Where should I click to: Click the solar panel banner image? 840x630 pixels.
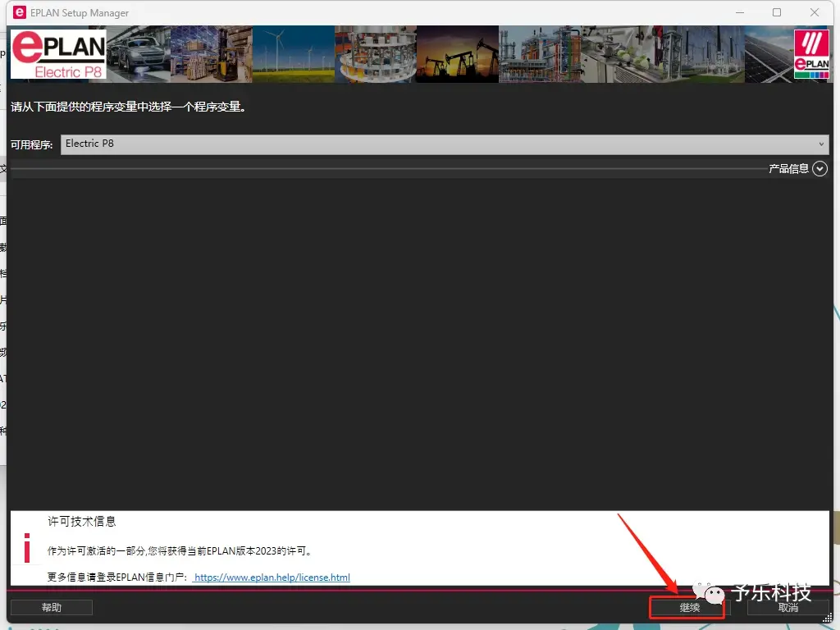tap(769, 54)
